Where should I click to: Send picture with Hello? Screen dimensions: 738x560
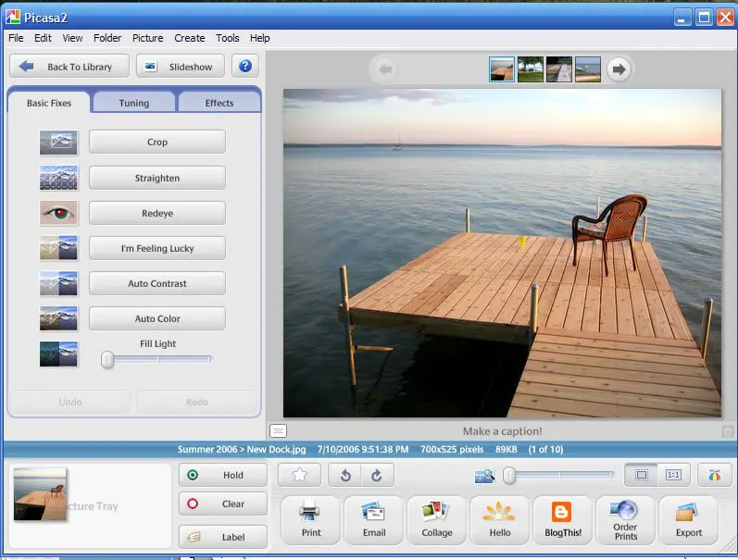pos(500,519)
